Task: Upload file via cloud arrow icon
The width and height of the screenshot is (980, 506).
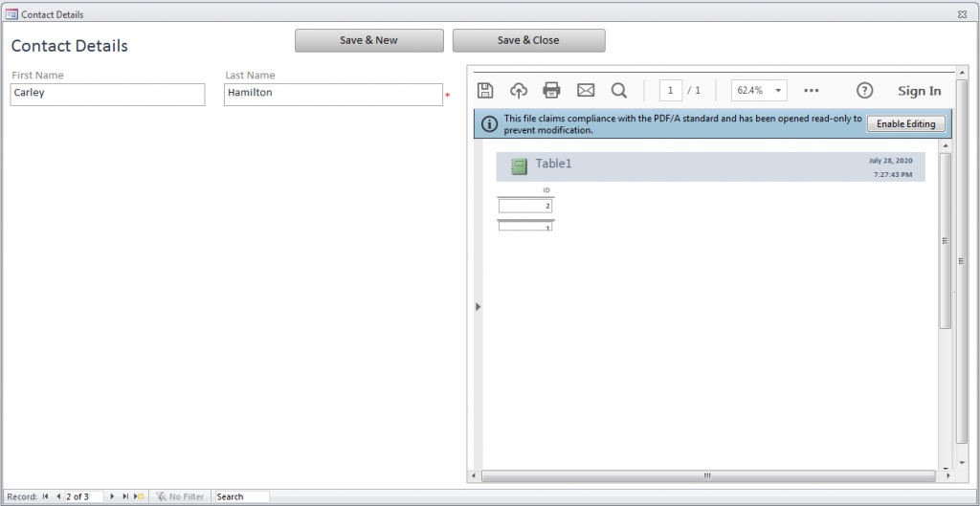Action: point(518,91)
